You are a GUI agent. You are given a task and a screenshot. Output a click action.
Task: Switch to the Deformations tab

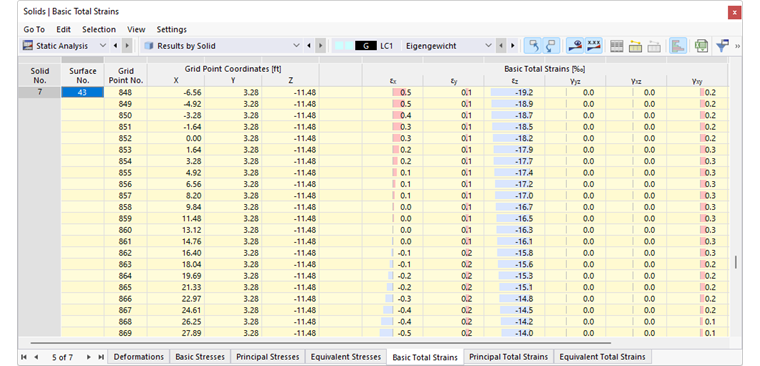point(139,357)
